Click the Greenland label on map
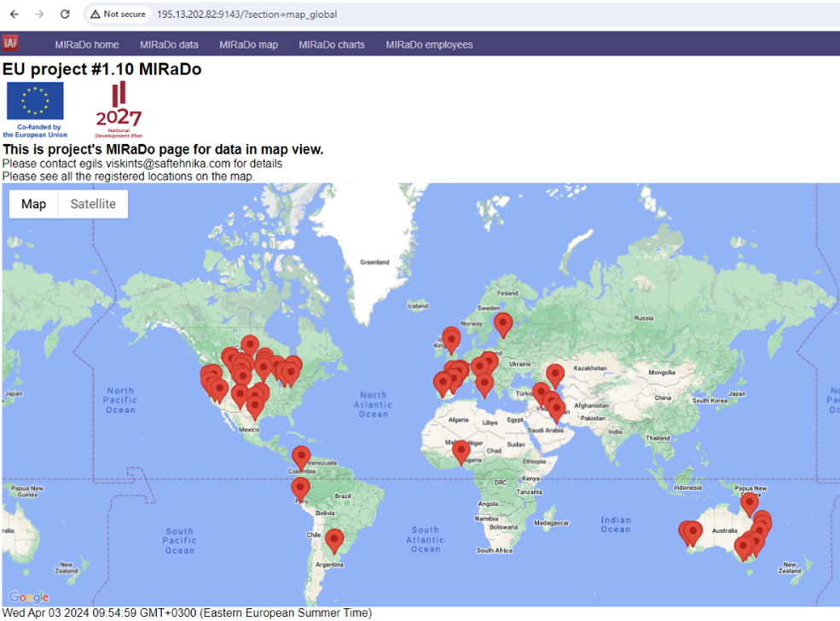The image size is (840, 621). pyautogui.click(x=374, y=262)
